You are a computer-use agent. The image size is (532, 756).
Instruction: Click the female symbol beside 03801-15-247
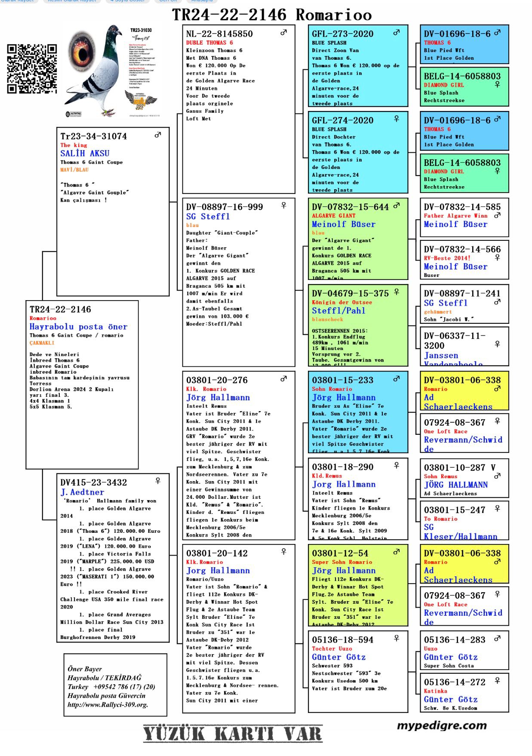click(497, 509)
